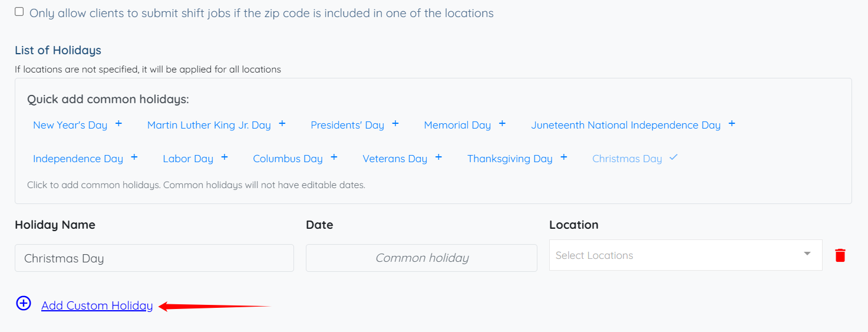
Task: Click plus icon beside Independence Day
Action: 134,157
